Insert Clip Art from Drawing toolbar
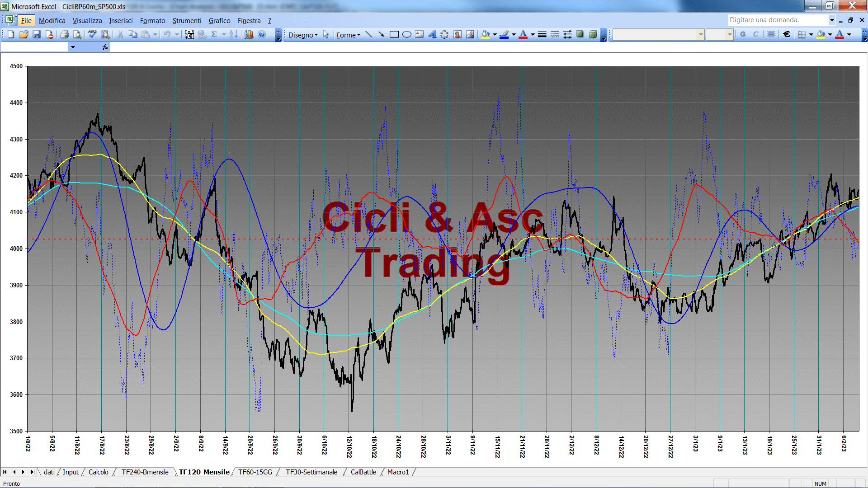 (x=458, y=34)
